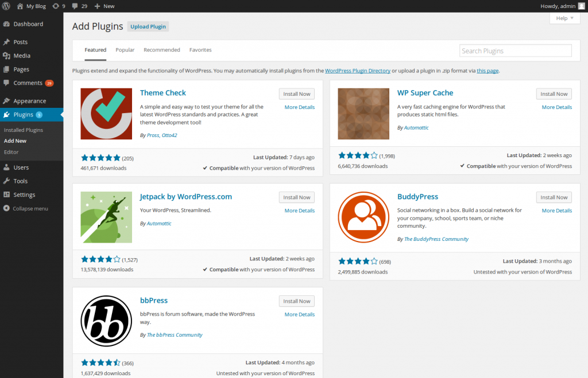Open the Installed Plugins submenu item
588x378 pixels.
tap(24, 130)
